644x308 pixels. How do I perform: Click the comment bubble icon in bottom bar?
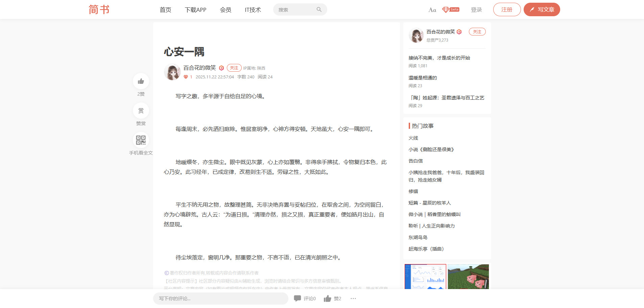(297, 299)
